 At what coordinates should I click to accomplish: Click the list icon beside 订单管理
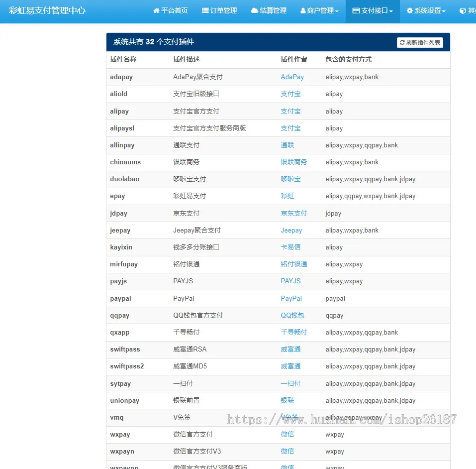(205, 10)
